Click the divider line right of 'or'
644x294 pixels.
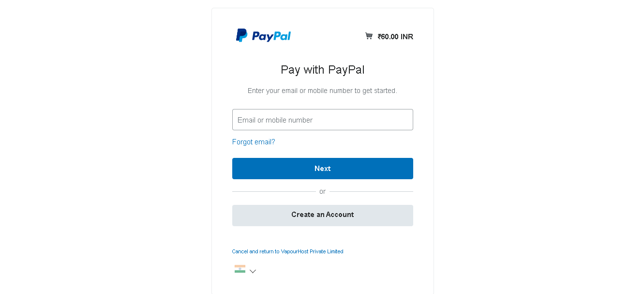pyautogui.click(x=371, y=191)
